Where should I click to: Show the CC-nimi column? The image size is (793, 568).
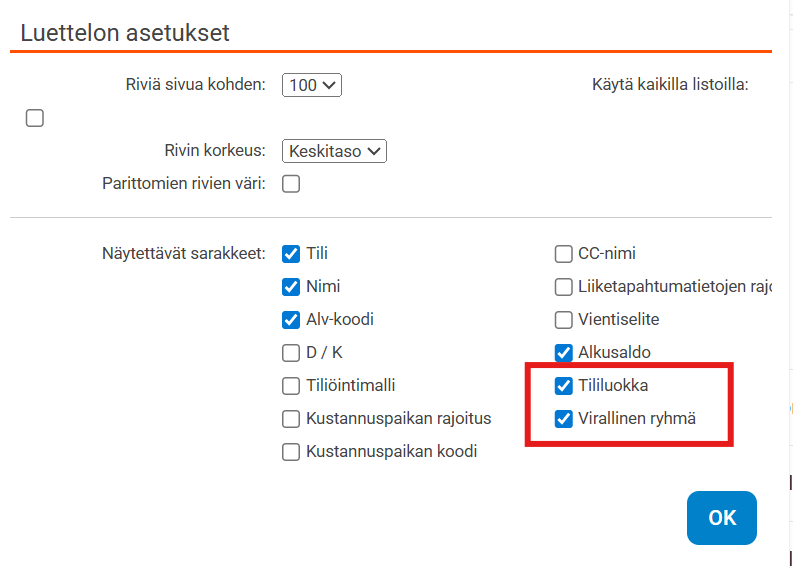563,254
